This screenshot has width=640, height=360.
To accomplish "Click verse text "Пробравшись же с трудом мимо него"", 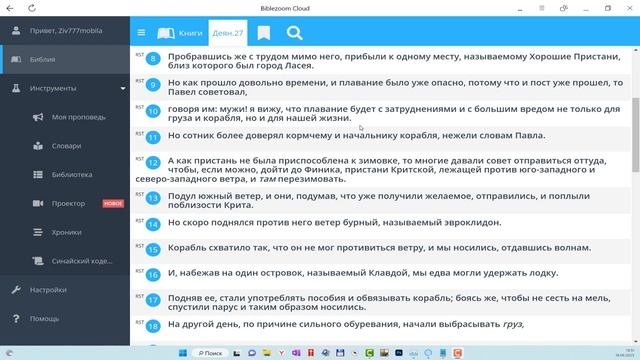I will [x=255, y=56].
